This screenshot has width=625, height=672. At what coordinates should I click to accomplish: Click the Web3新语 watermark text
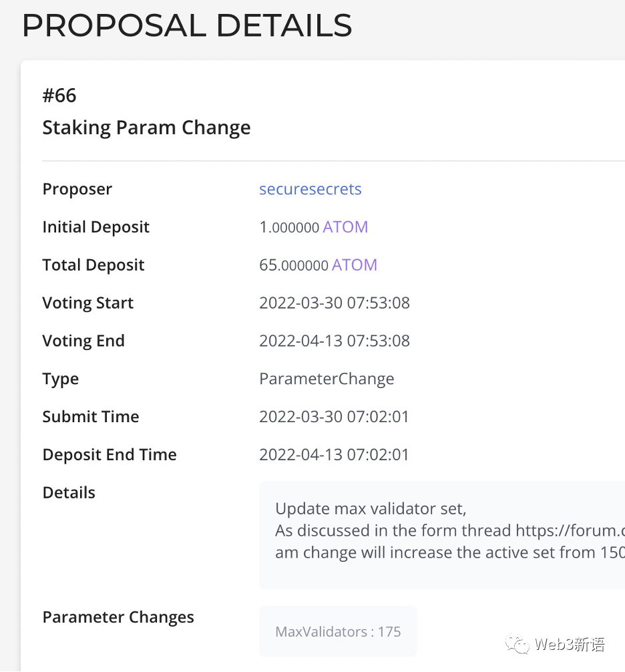coord(570,645)
